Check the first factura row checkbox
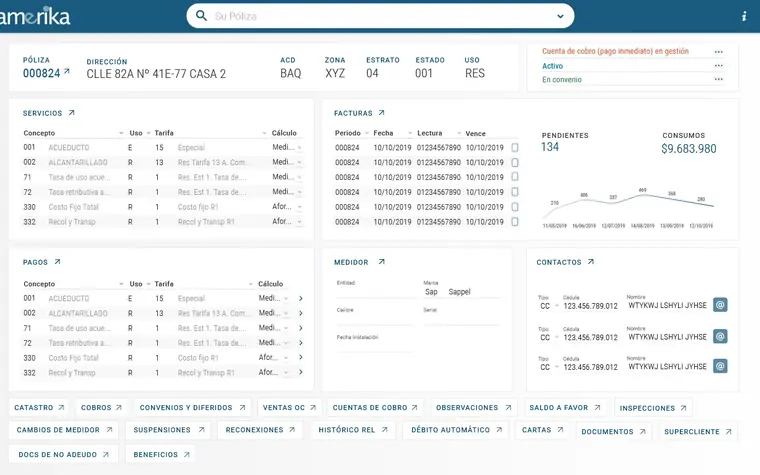760x475 pixels. click(515, 147)
